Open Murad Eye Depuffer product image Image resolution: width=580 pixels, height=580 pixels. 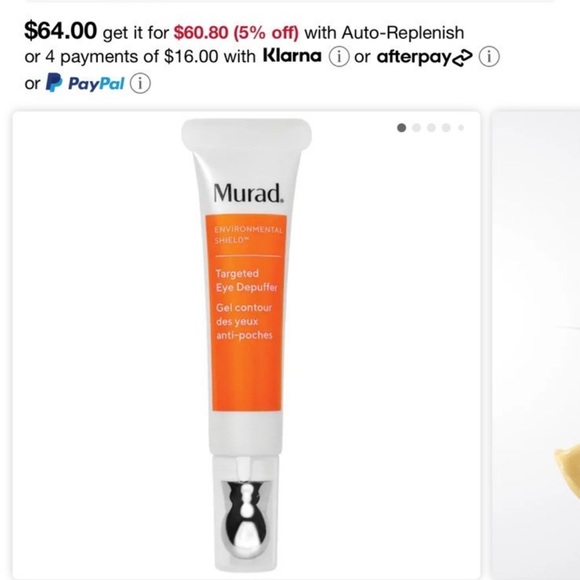(246, 344)
